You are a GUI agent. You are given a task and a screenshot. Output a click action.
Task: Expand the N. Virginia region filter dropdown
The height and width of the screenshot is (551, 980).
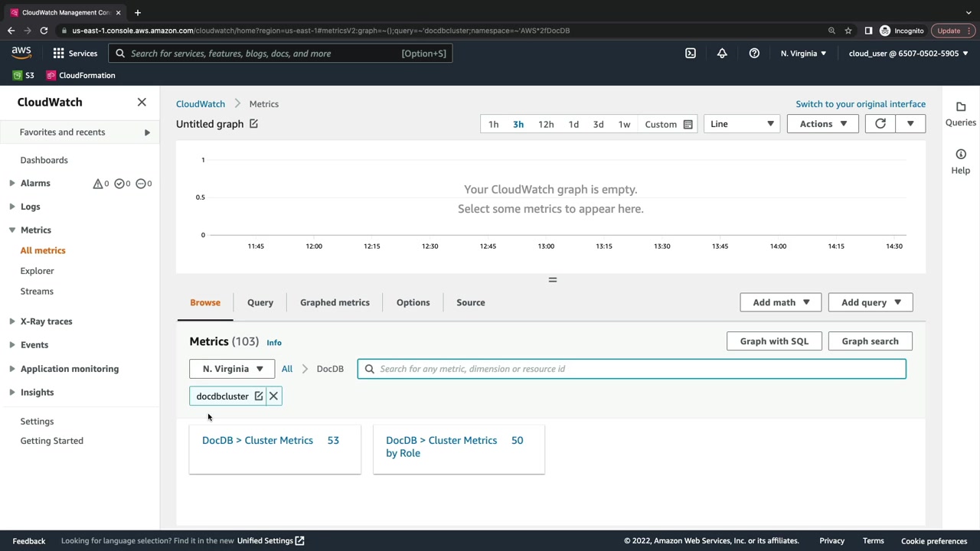pyautogui.click(x=232, y=369)
